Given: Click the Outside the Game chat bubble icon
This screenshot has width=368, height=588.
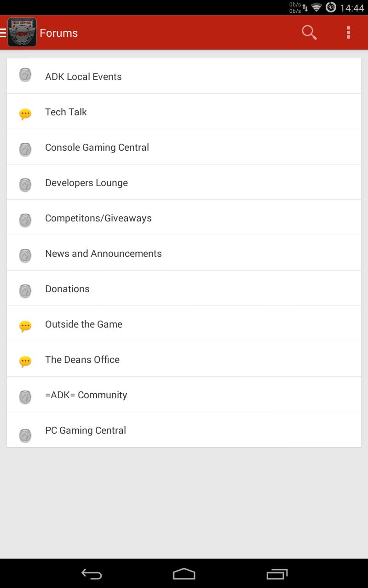Looking at the screenshot, I should 25,326.
